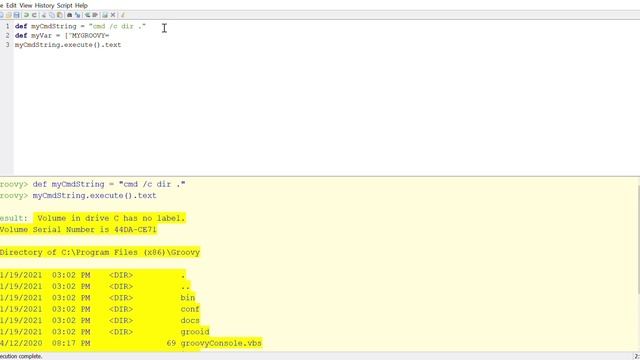The height and width of the screenshot is (360, 640).
Task: Click "Directory of C:\Program Files (x86)\Groovy" line
Action: click(100, 252)
